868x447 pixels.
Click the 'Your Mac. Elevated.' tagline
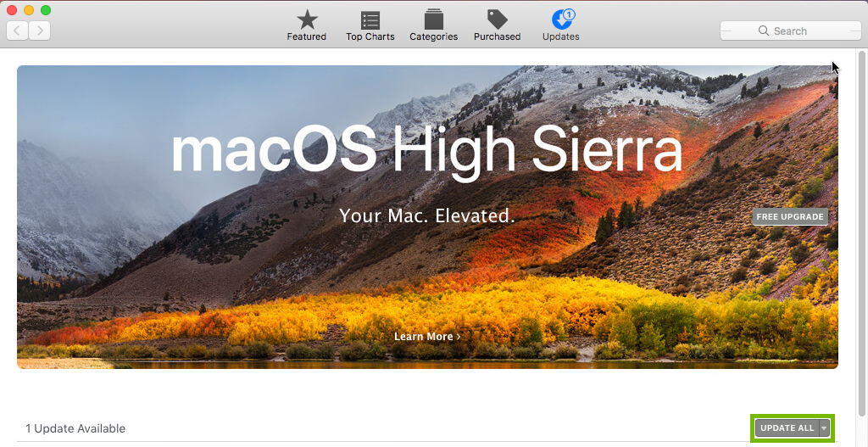point(427,215)
